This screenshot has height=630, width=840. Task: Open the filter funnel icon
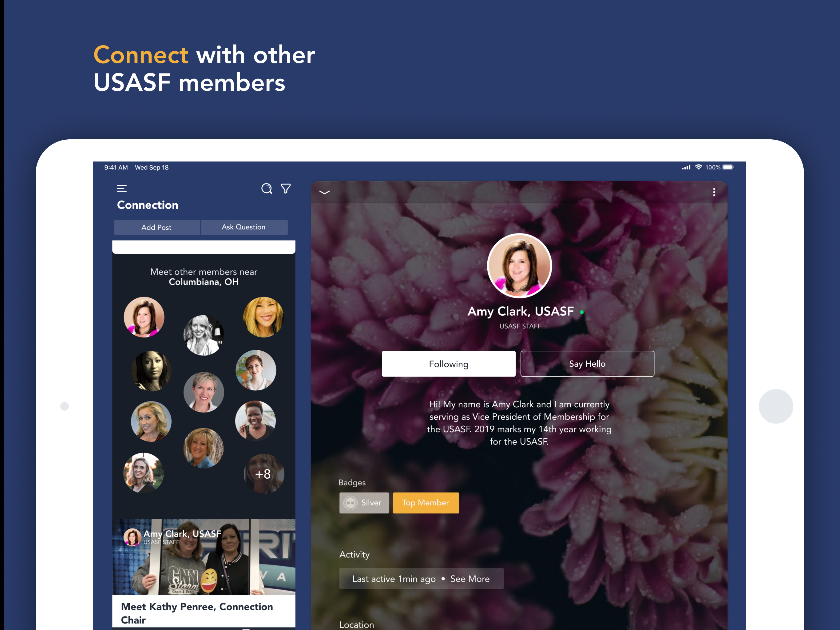tap(286, 189)
